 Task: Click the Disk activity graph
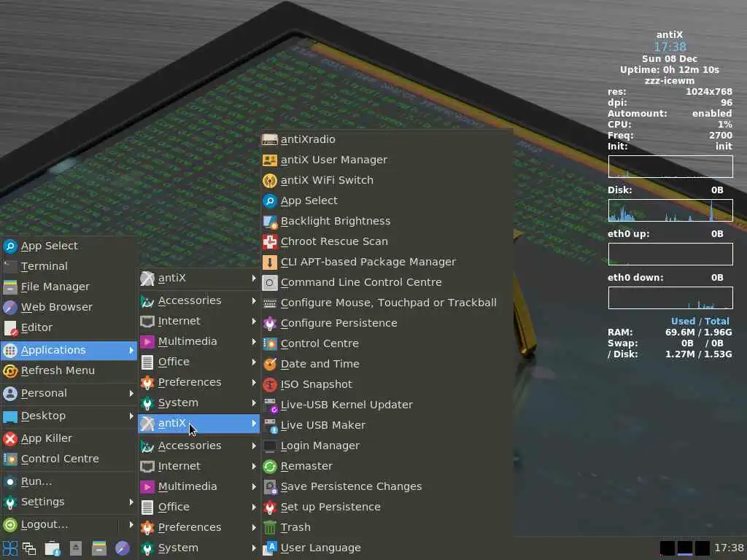tap(670, 211)
